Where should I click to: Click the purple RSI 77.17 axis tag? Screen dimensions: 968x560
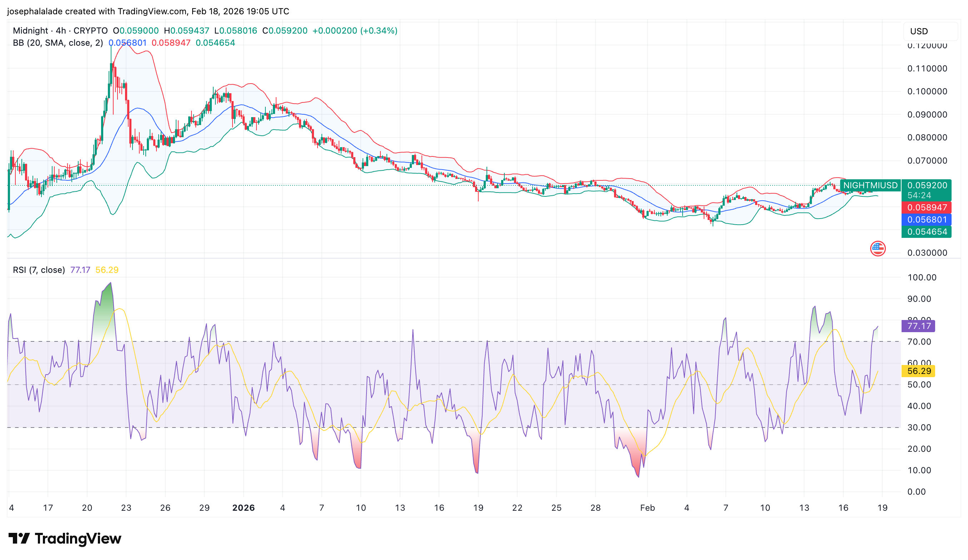coord(918,326)
